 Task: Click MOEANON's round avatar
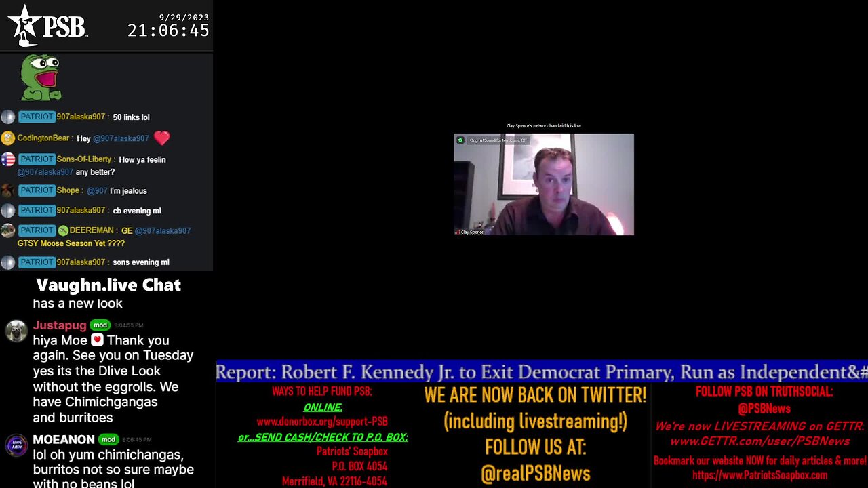coord(16,445)
